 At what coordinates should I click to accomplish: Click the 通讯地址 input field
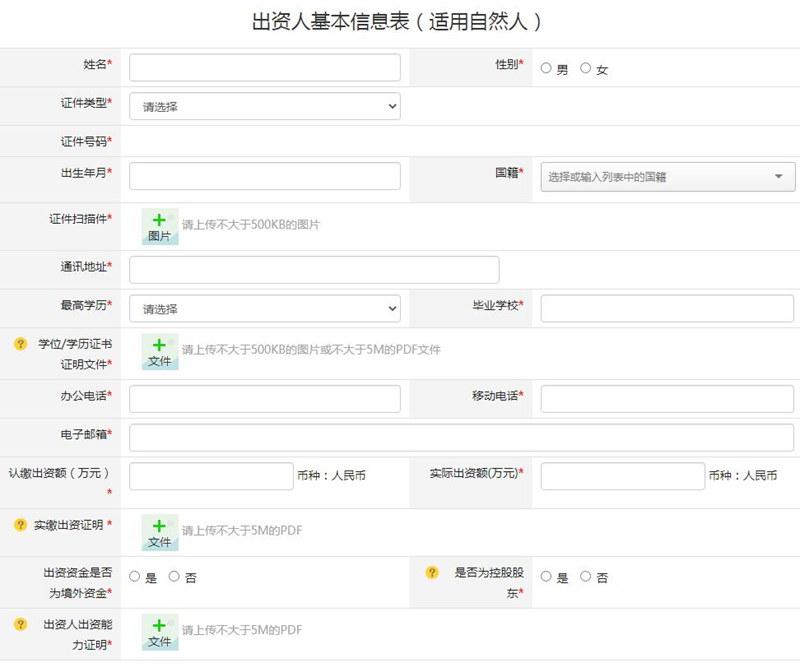click(314, 270)
